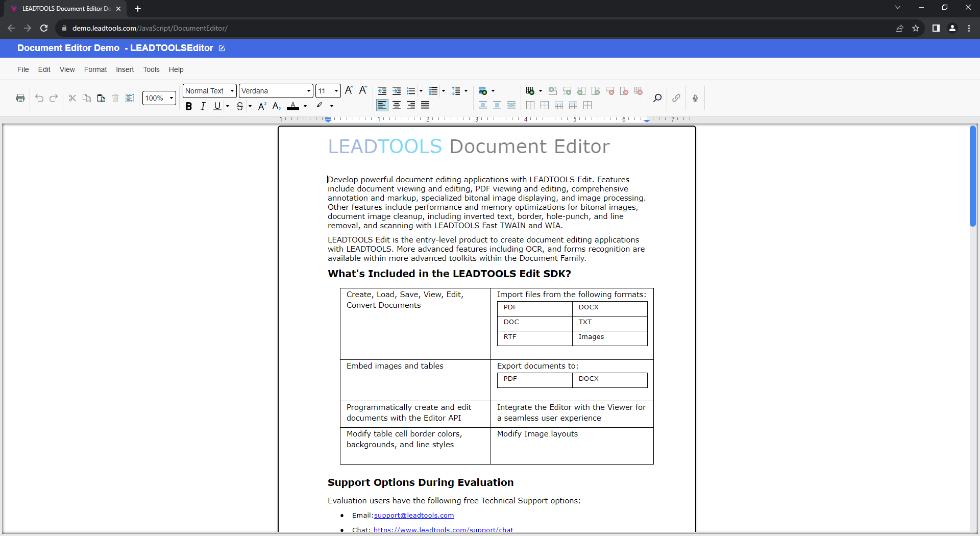Viewport: 980px width, 536px height.
Task: Open the Format menu
Action: [x=95, y=69]
